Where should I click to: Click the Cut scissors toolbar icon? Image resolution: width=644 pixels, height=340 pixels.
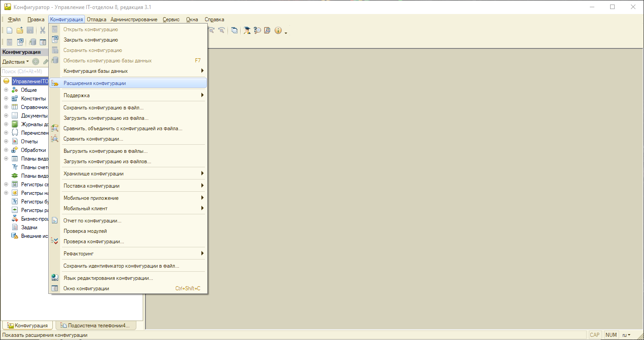click(42, 30)
